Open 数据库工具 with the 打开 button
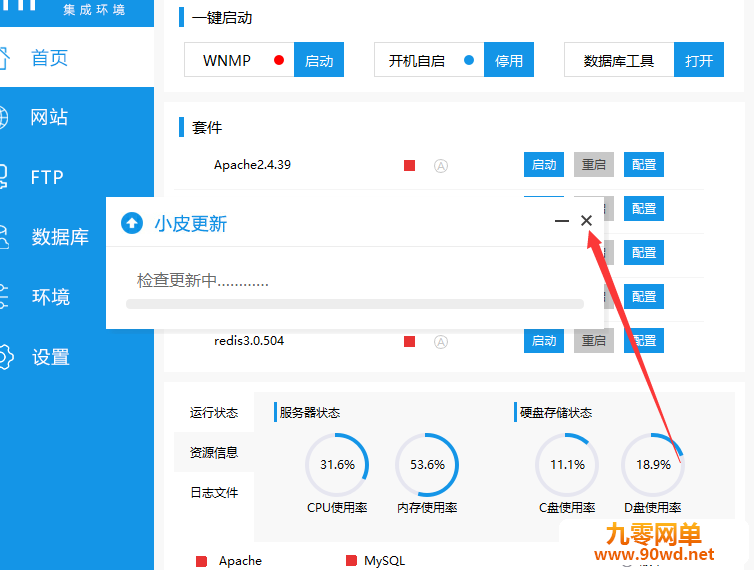The width and height of the screenshot is (754, 570). coord(699,60)
